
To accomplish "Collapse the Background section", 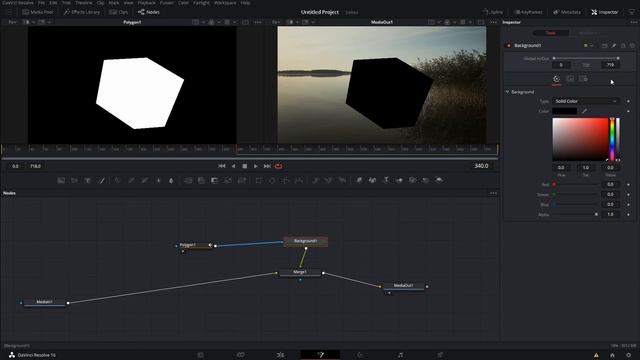I will pos(508,92).
